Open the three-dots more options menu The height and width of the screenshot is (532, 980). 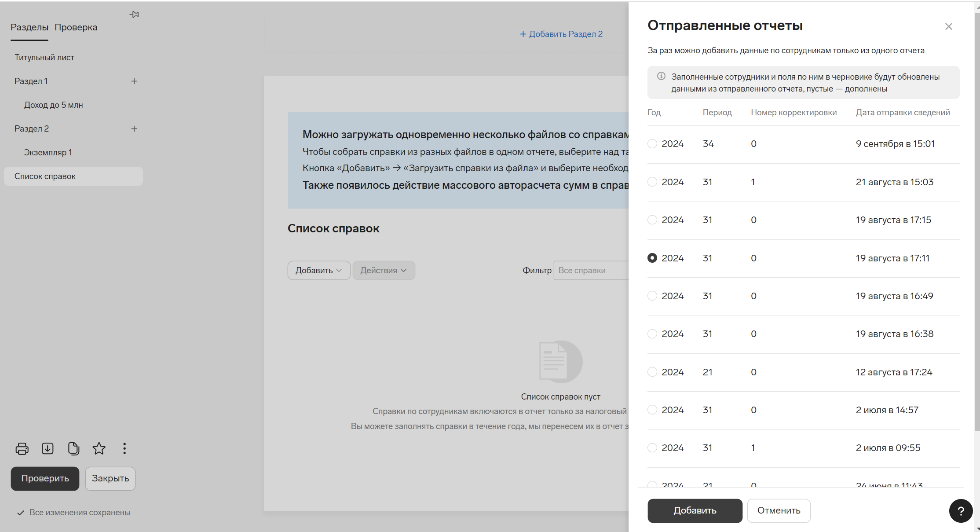(124, 448)
